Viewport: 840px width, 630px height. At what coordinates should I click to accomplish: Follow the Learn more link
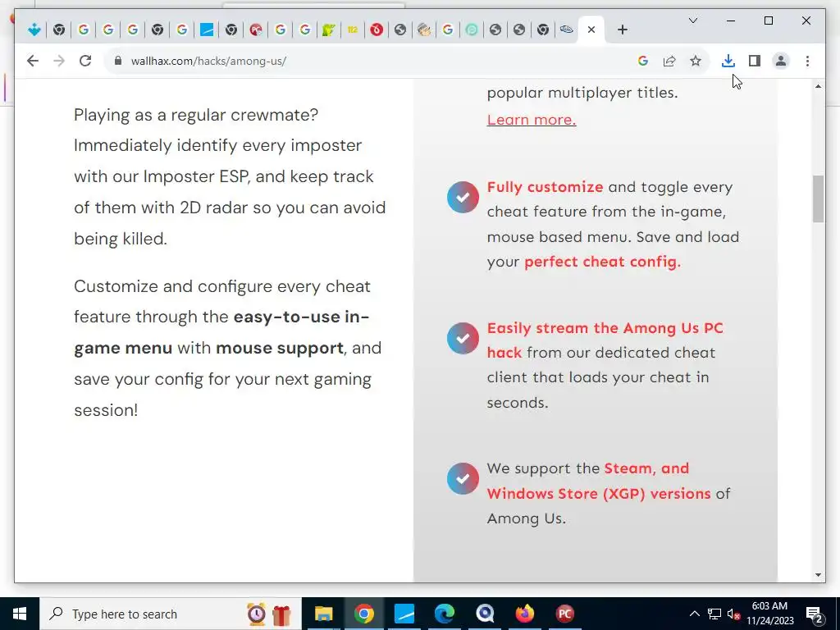coord(532,120)
